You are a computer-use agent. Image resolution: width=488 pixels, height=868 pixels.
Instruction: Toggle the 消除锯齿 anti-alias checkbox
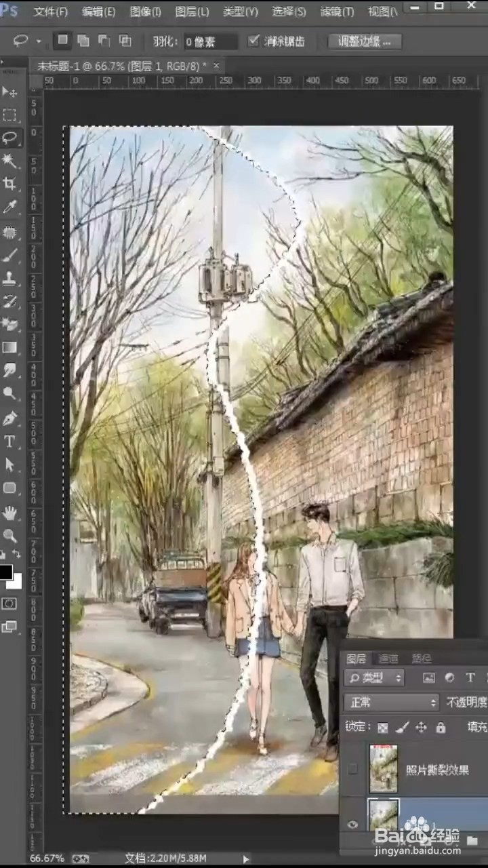point(253,41)
